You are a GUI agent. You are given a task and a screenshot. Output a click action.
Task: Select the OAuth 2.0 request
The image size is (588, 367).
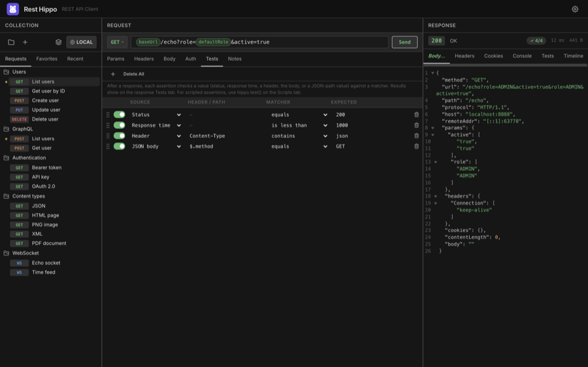pos(50,186)
